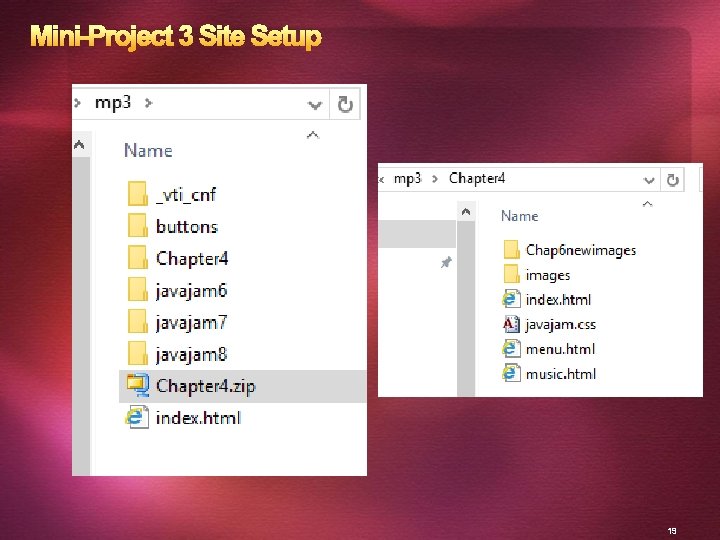
Task: Click sort arrow above Name in Chapter4 window
Action: (647, 203)
